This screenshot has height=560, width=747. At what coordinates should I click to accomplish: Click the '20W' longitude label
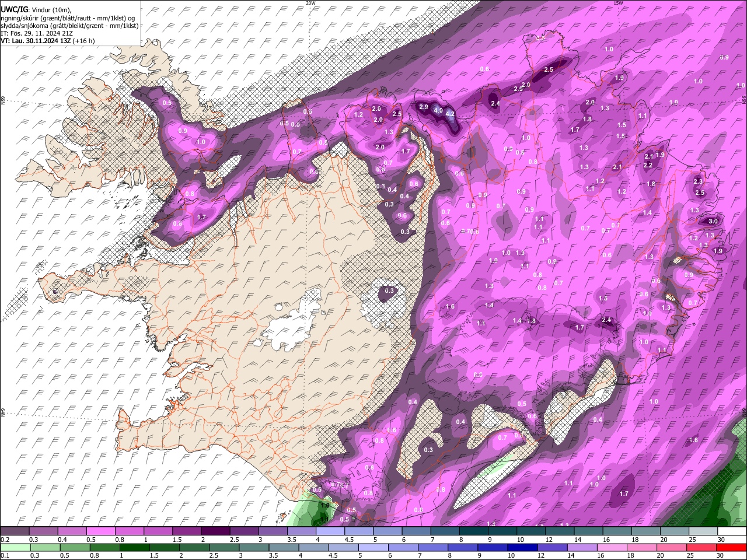pyautogui.click(x=310, y=3)
